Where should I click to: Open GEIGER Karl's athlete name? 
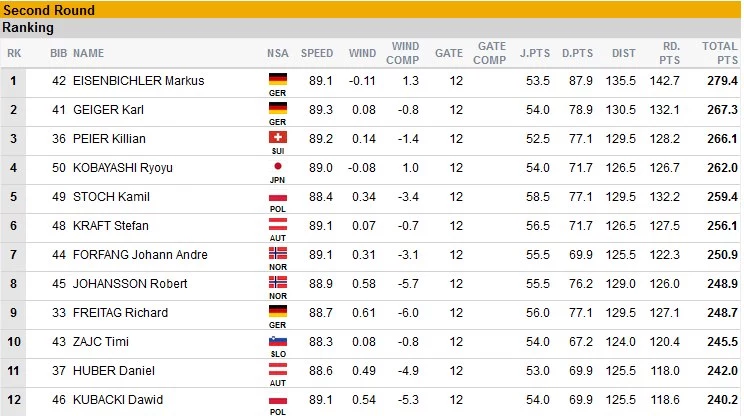(108, 110)
